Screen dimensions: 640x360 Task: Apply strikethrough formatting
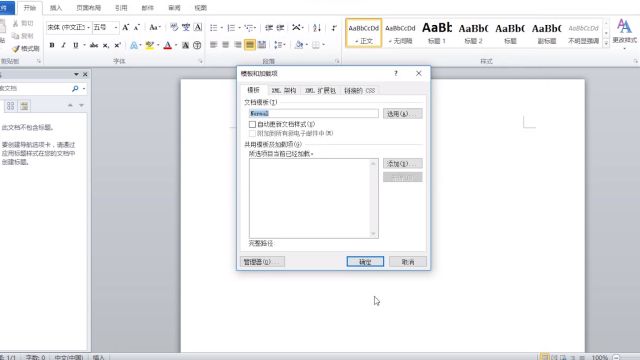pyautogui.click(x=94, y=45)
